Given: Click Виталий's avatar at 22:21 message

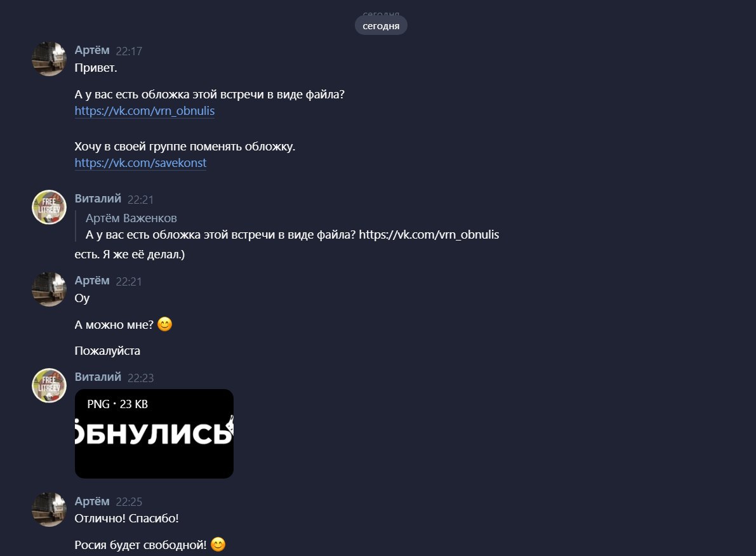Looking at the screenshot, I should pyautogui.click(x=49, y=208).
